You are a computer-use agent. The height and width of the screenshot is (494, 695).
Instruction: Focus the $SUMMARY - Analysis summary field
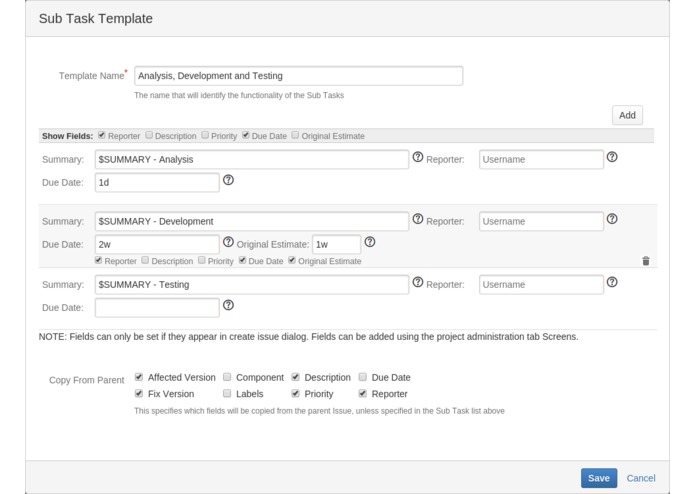(252, 159)
